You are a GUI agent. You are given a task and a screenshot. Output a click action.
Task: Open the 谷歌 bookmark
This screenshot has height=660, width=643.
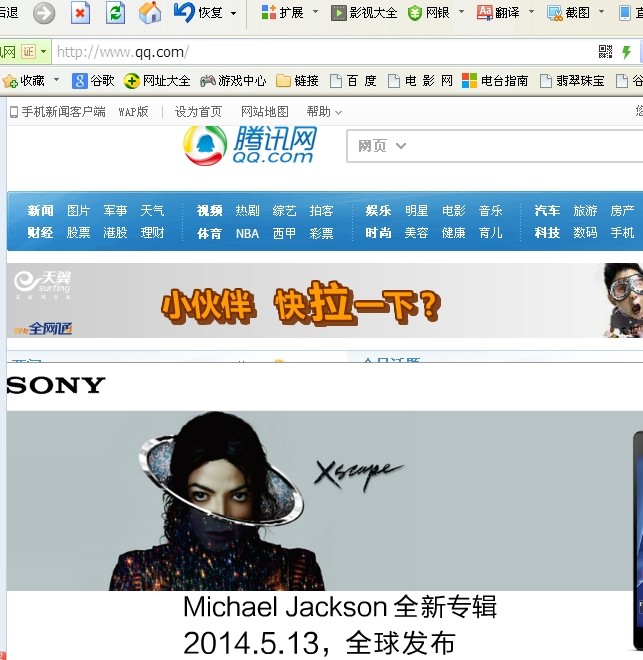[94, 80]
